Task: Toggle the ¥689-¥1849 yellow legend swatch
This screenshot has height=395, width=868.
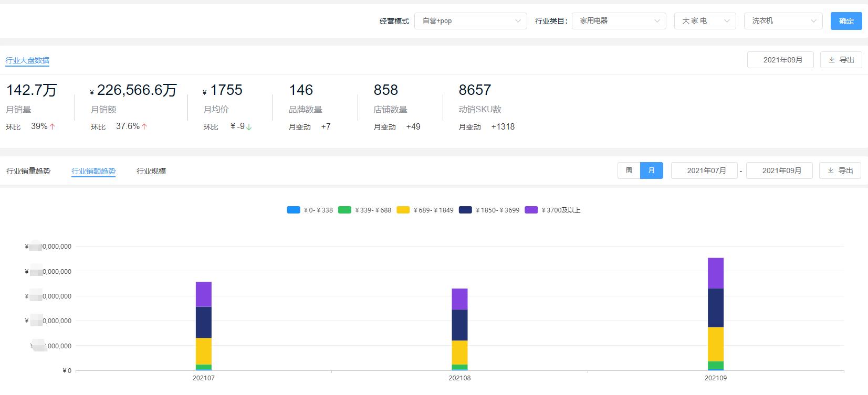Action: (403, 210)
